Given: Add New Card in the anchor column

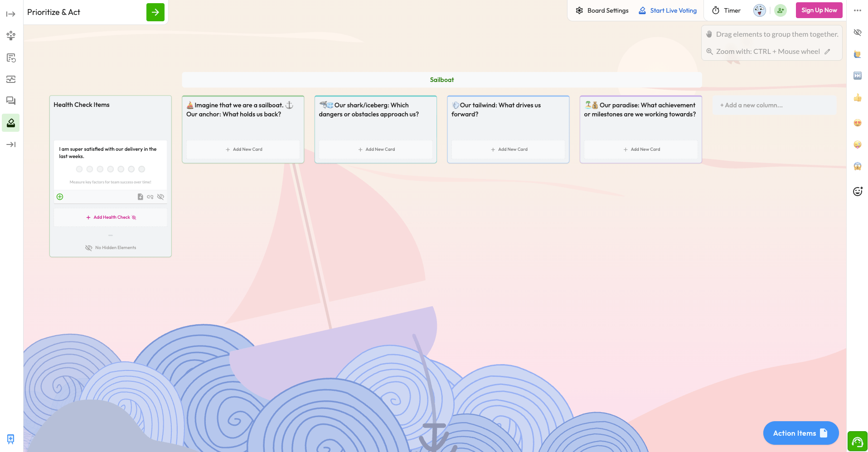Looking at the screenshot, I should click(x=243, y=149).
